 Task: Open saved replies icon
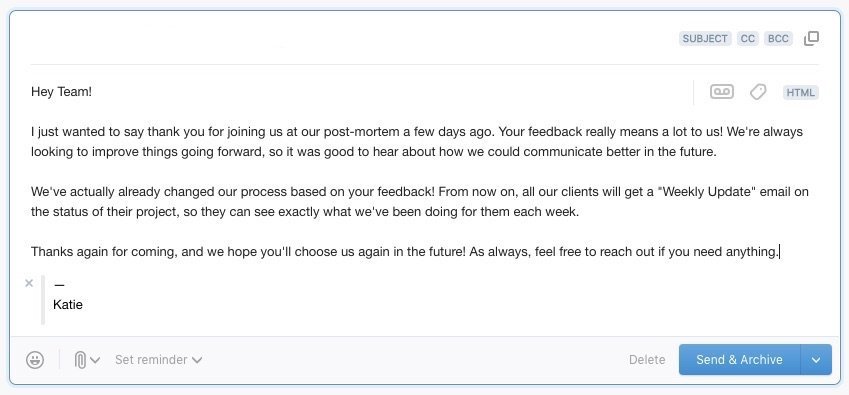pyautogui.click(x=722, y=92)
